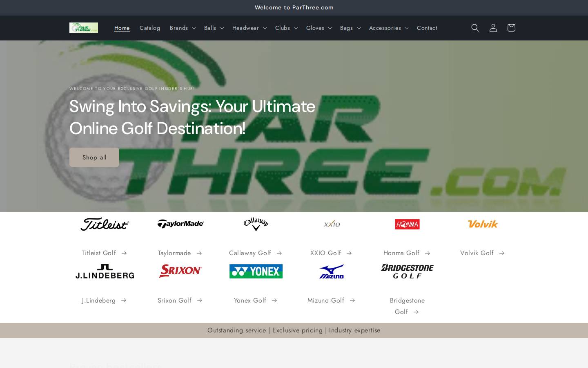This screenshot has height=368, width=588.
Task: Expand the Balls dropdown menu
Action: click(x=214, y=28)
